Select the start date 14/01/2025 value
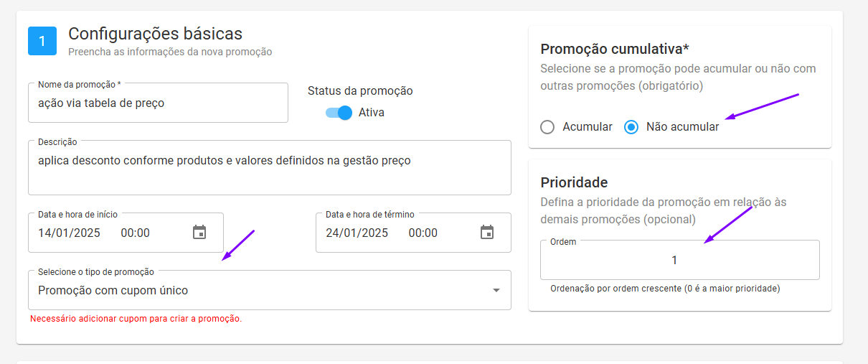This screenshot has height=364, width=868. pyautogui.click(x=69, y=233)
